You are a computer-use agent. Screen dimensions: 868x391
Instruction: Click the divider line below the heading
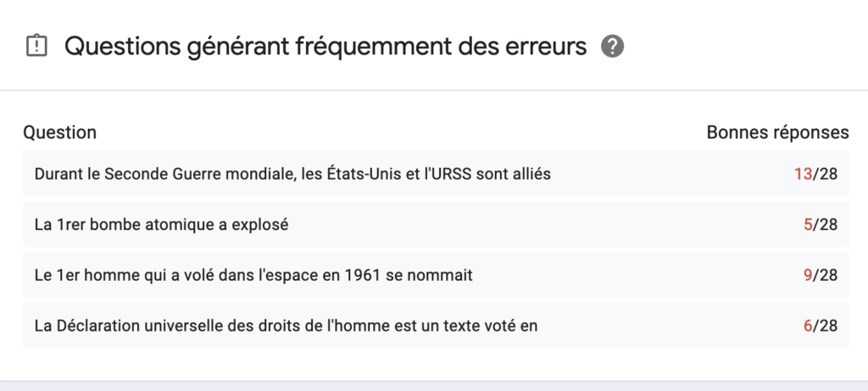[x=434, y=90]
